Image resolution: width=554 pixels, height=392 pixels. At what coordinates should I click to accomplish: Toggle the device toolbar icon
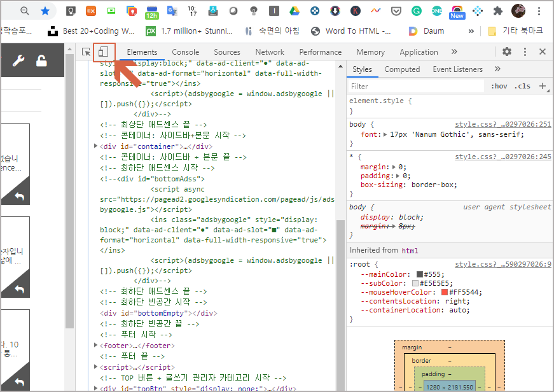click(103, 52)
